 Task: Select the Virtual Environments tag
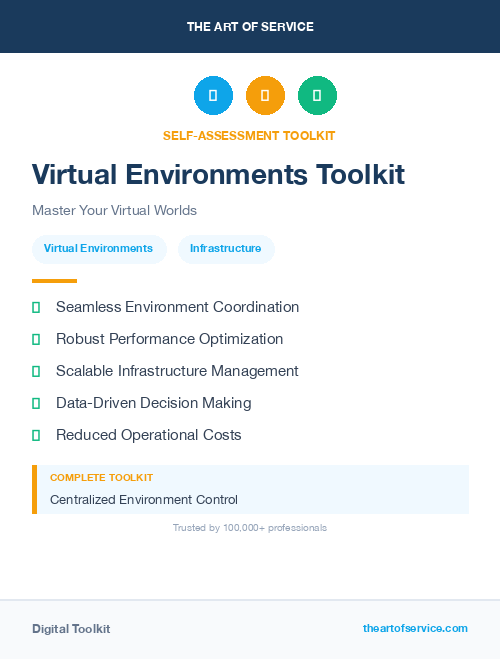pyautogui.click(x=99, y=249)
